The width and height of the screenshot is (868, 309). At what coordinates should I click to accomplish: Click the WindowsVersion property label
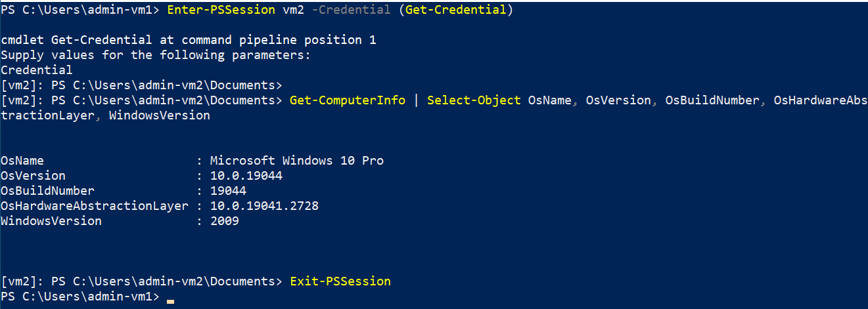click(51, 221)
